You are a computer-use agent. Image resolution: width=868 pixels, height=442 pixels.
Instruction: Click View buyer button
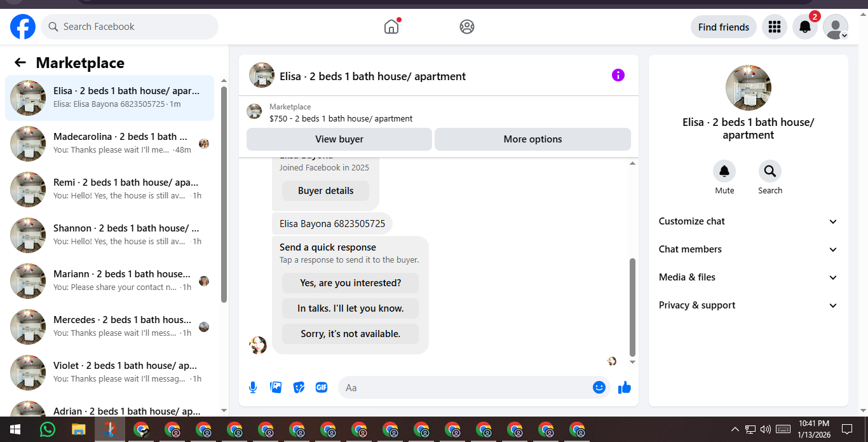point(339,139)
